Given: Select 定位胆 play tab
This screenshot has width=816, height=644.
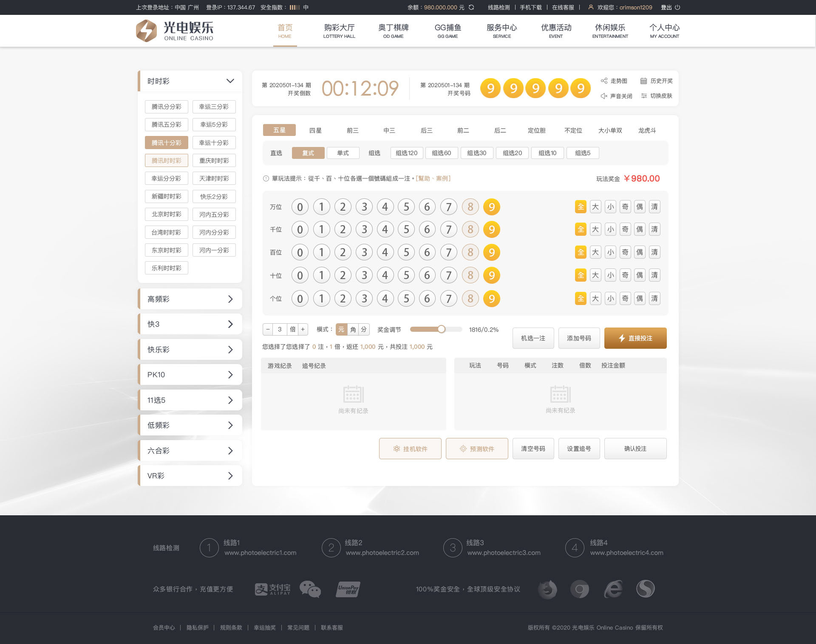Looking at the screenshot, I should 537,130.
